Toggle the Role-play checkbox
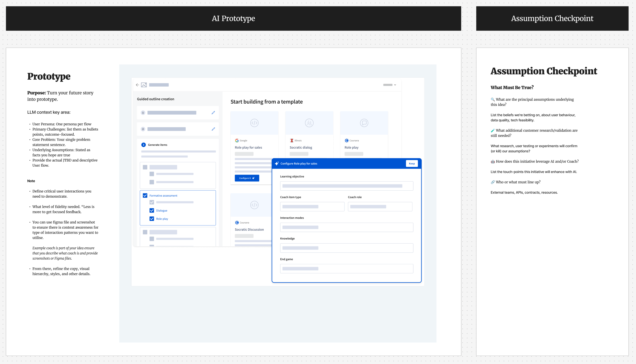 152,219
